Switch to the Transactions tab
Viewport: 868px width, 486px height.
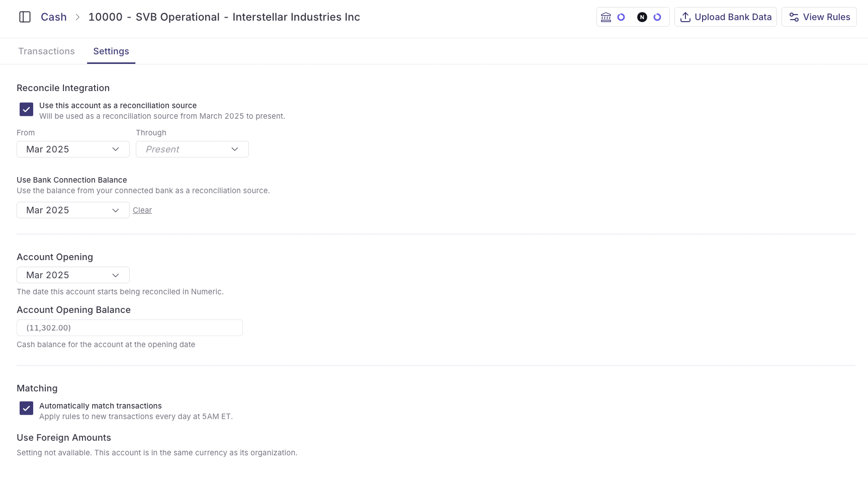point(46,51)
